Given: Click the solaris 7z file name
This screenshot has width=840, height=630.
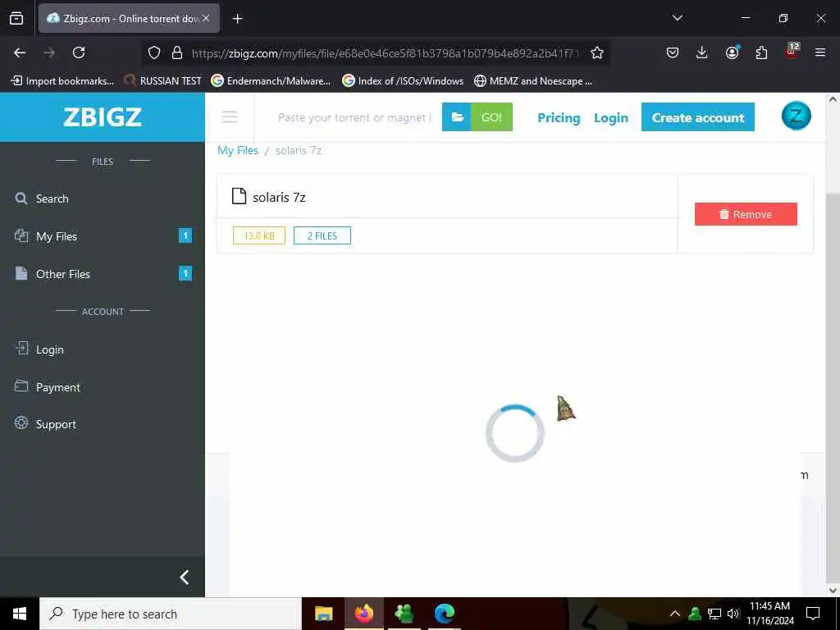Looking at the screenshot, I should (x=279, y=197).
